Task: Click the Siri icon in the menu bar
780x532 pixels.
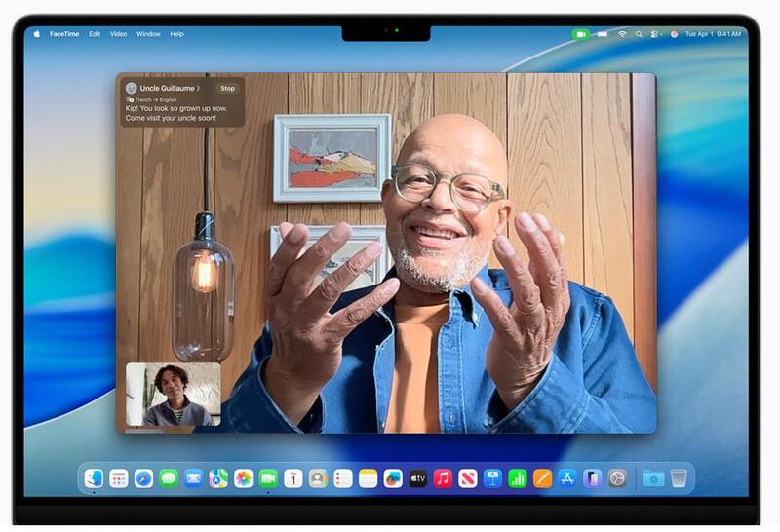Action: (x=674, y=34)
